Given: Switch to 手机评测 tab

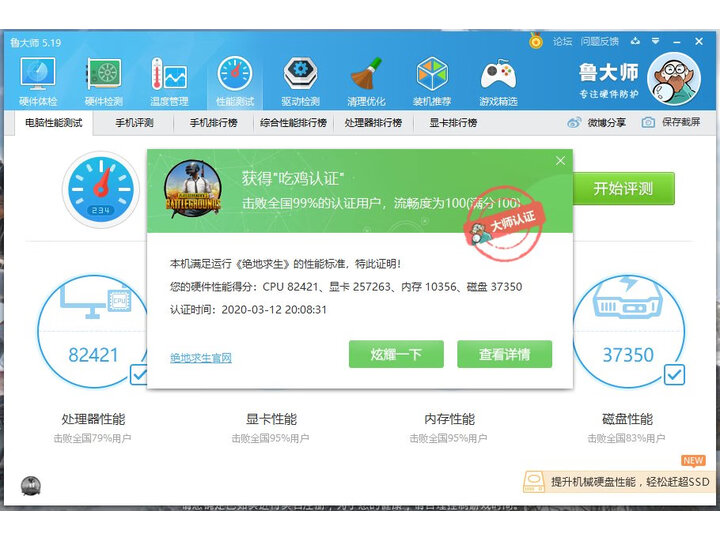Looking at the screenshot, I should pyautogui.click(x=134, y=123).
